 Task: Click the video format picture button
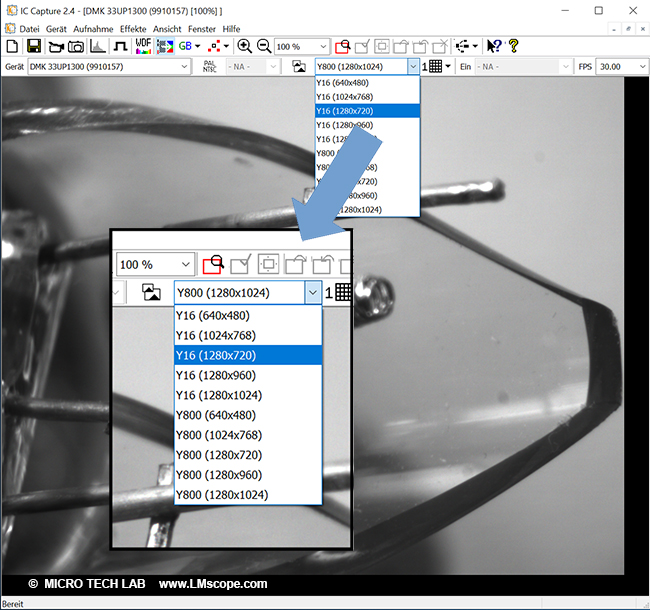[298, 67]
